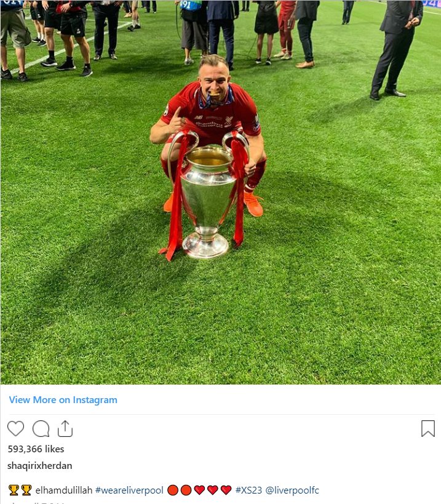Image resolution: width=441 pixels, height=504 pixels.
Task: Click the second trophy emoji in caption
Action: point(26,490)
